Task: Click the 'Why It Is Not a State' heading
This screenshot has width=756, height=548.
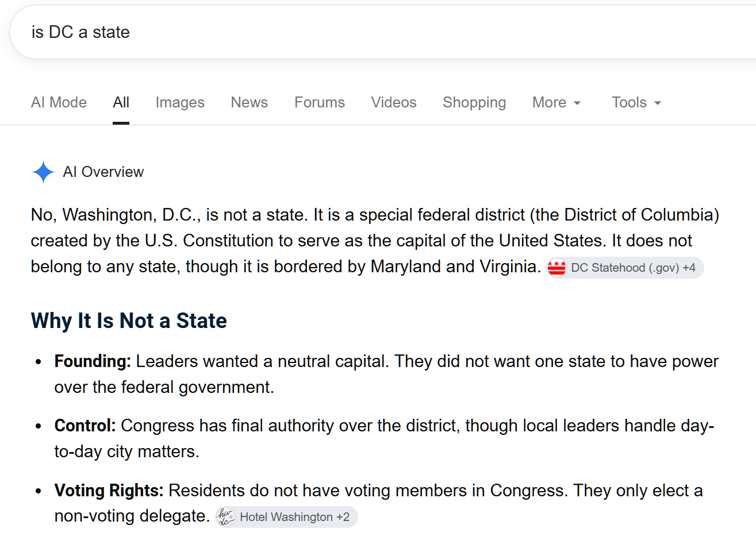Action: tap(129, 321)
